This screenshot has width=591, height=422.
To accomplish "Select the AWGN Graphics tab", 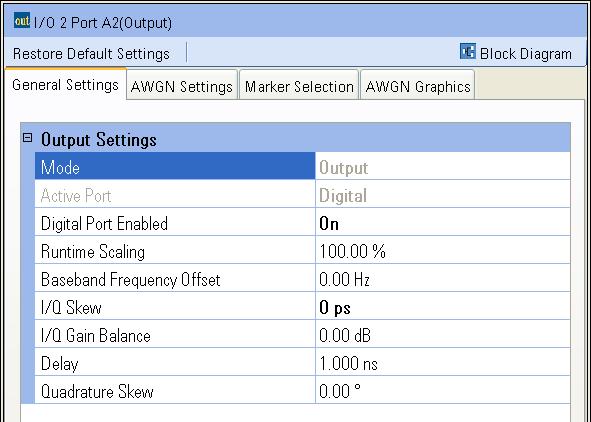I will (x=418, y=86).
